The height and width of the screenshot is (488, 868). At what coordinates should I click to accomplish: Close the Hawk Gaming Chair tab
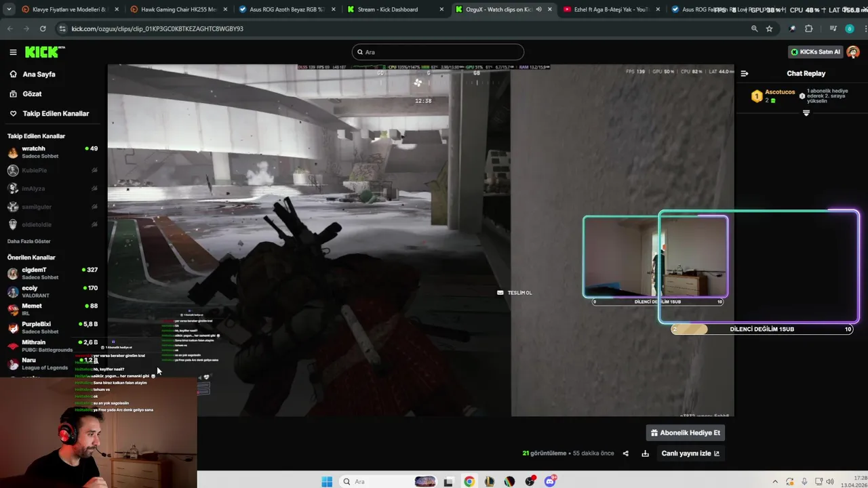225,9
